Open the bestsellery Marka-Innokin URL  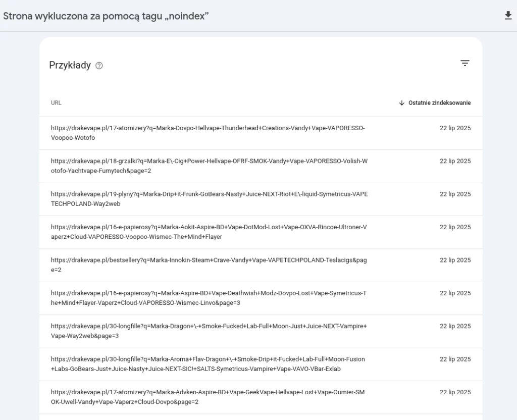[209, 265]
